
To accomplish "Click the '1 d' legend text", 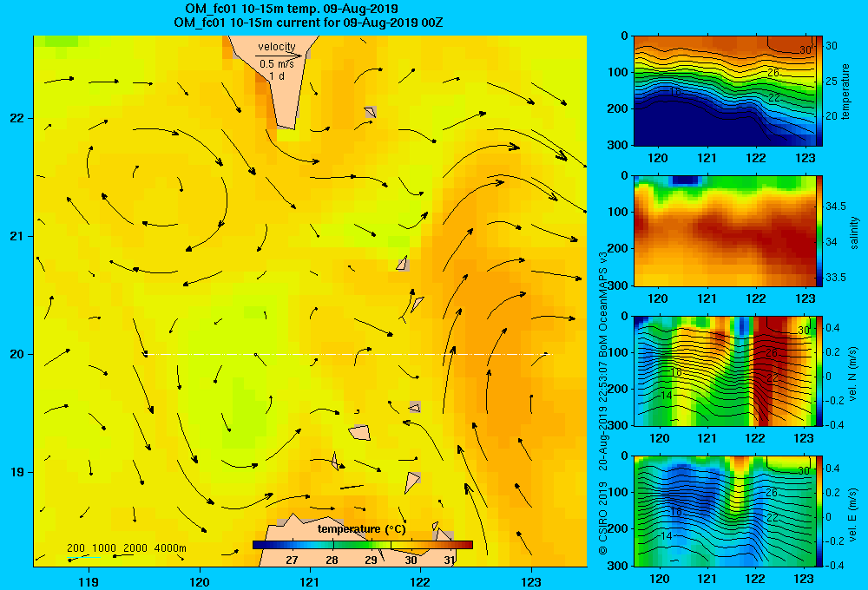I will [x=277, y=76].
